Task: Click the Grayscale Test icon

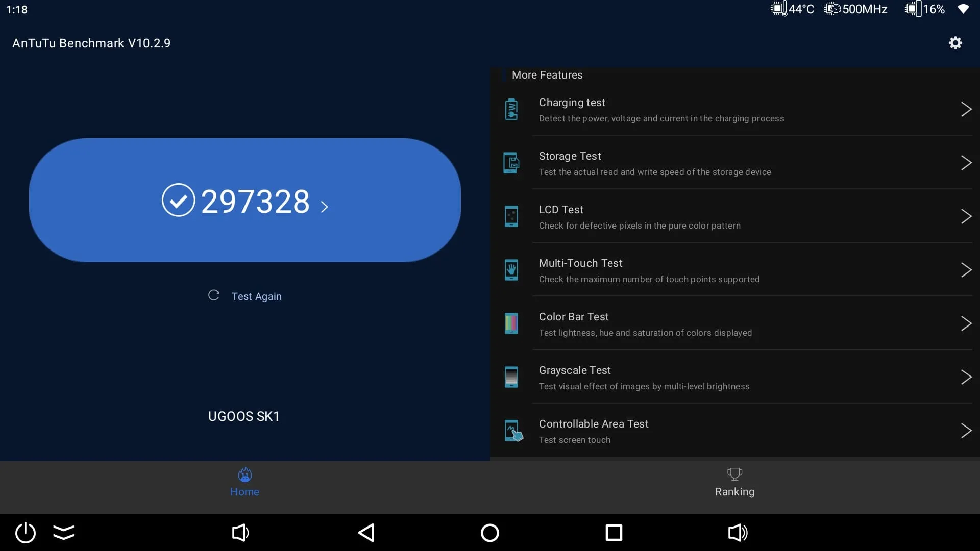Action: point(511,378)
